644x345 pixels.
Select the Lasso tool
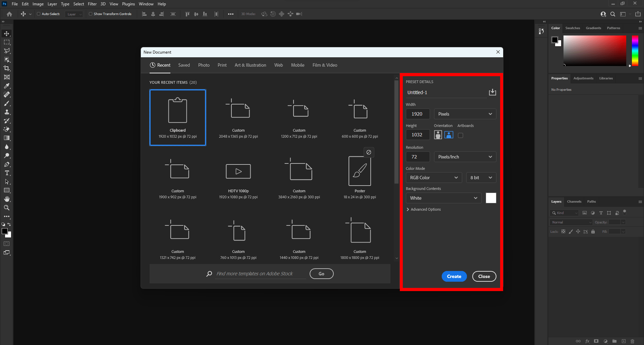point(7,51)
